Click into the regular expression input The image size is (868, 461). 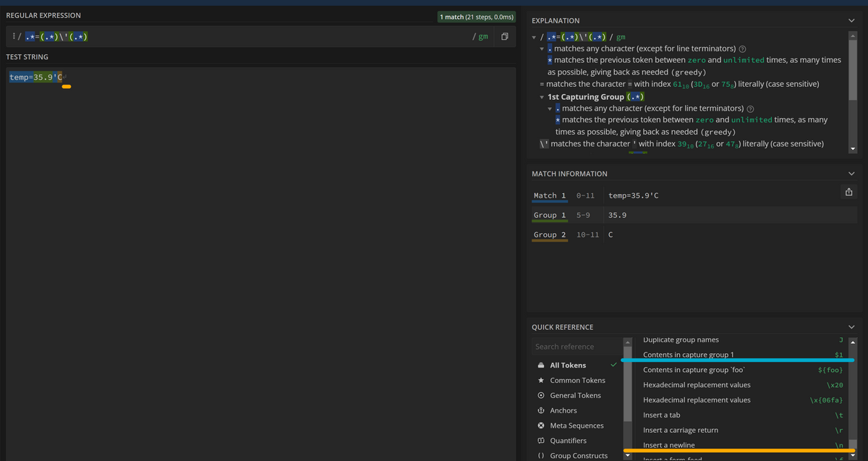coord(246,36)
